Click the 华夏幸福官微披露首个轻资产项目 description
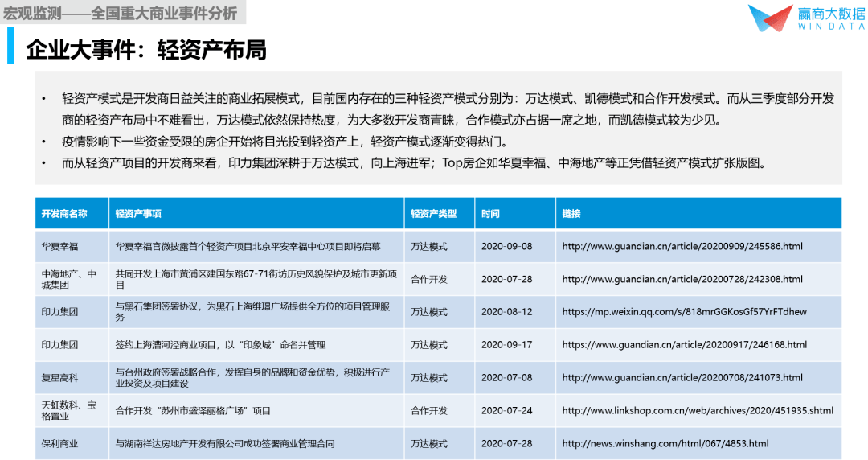Viewport: 868px width, 460px height. pos(248,247)
